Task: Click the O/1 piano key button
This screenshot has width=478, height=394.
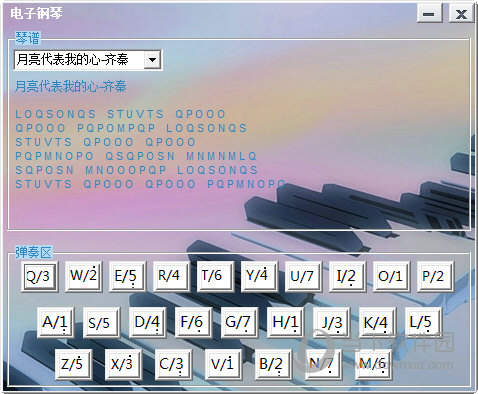Action: point(391,277)
